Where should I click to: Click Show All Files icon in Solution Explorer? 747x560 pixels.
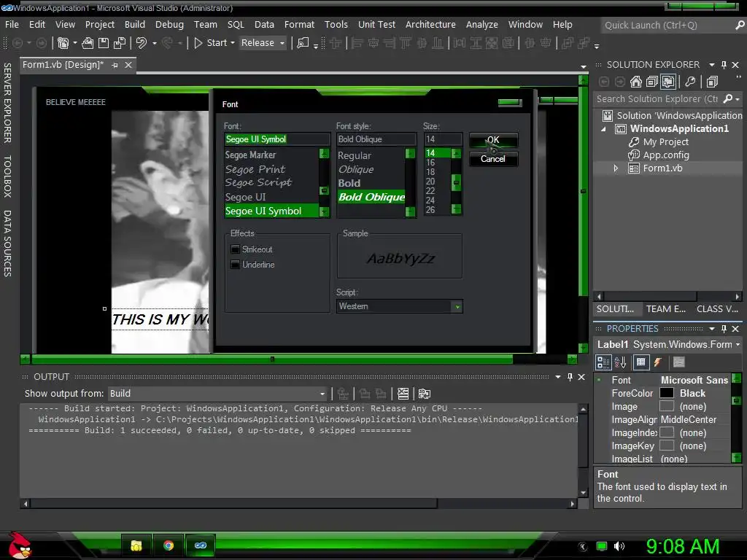(x=668, y=82)
